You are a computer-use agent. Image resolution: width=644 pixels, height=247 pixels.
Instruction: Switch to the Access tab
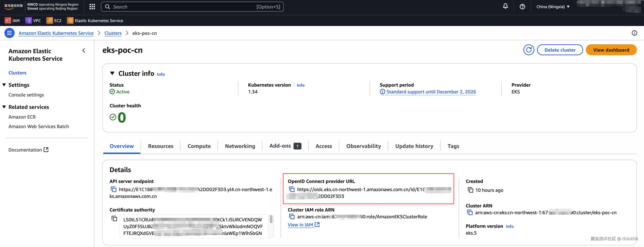[324, 146]
